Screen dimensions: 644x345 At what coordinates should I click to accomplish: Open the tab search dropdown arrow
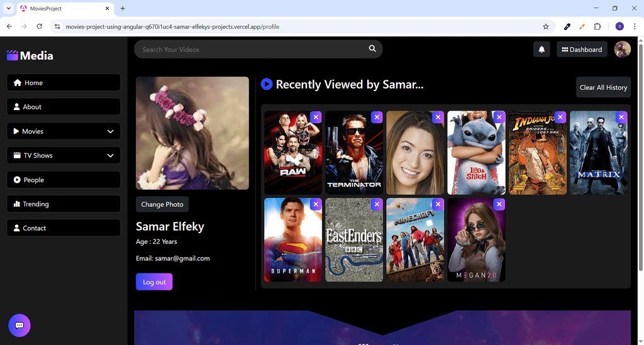pyautogui.click(x=8, y=8)
